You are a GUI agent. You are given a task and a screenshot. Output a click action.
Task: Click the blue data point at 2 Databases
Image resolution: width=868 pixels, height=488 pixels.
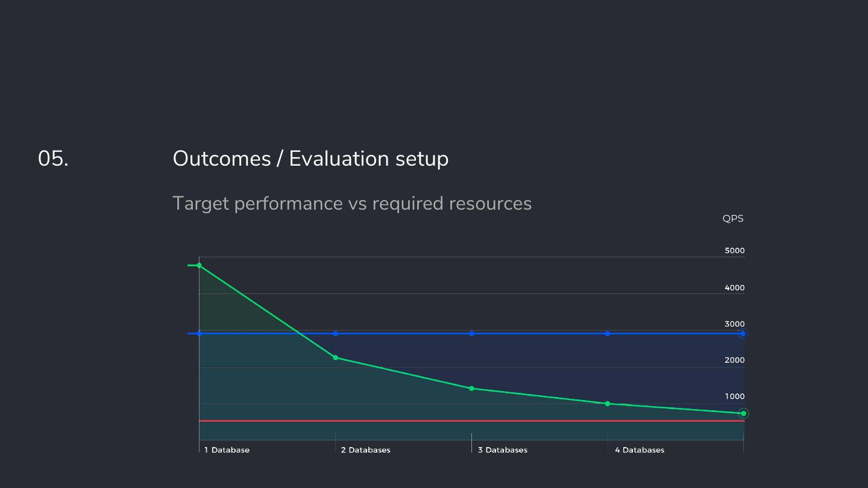tap(336, 333)
